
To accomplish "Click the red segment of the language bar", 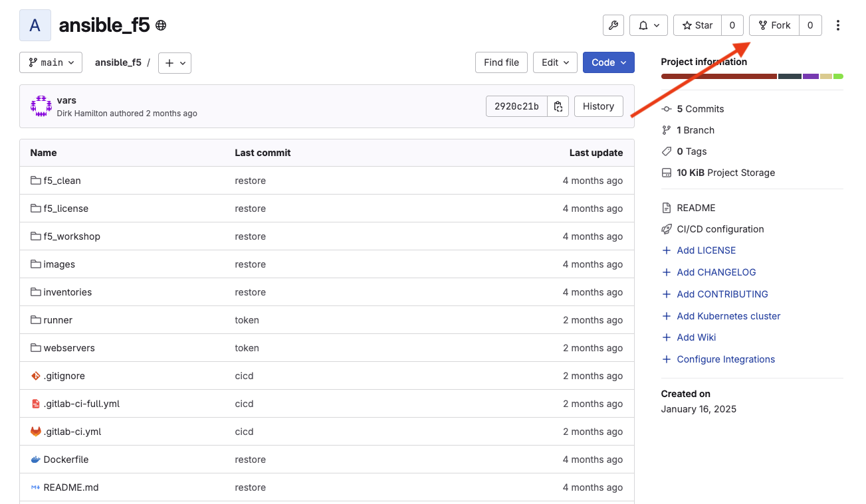I will [719, 76].
